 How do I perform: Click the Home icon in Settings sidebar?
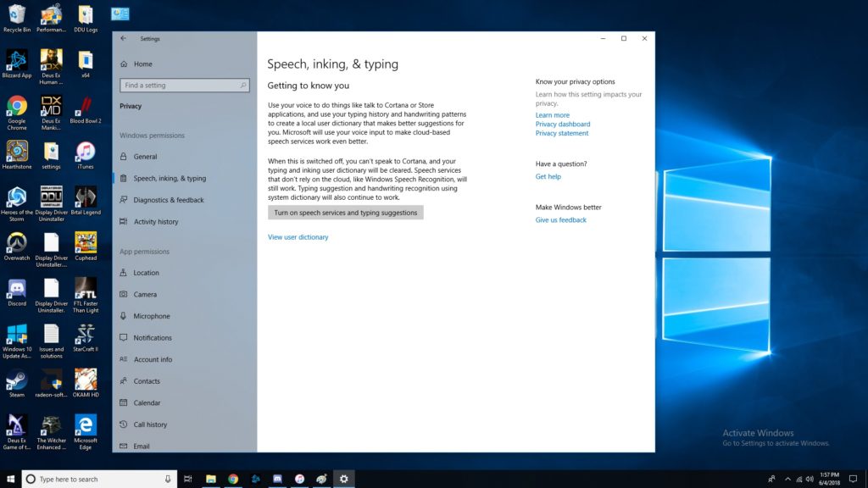[125, 64]
